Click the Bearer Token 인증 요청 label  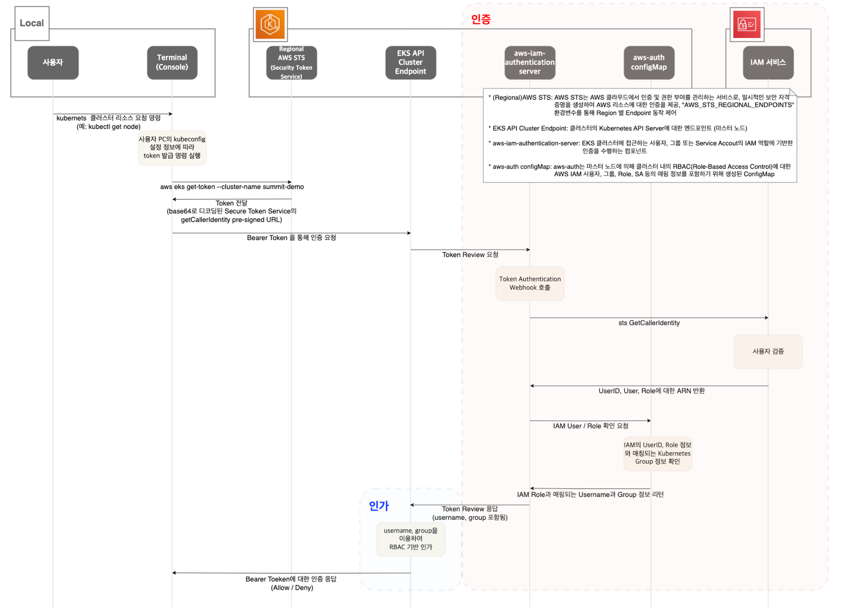(291, 238)
